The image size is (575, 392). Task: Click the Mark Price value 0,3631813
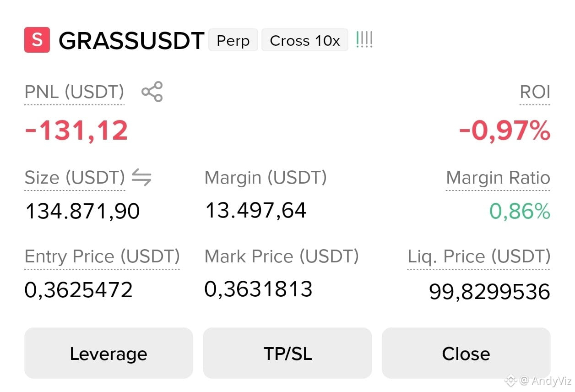259,289
